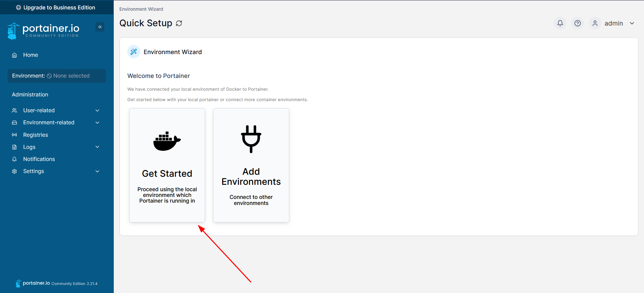644x293 pixels.
Task: Open the help question mark icon
Action: (577, 23)
